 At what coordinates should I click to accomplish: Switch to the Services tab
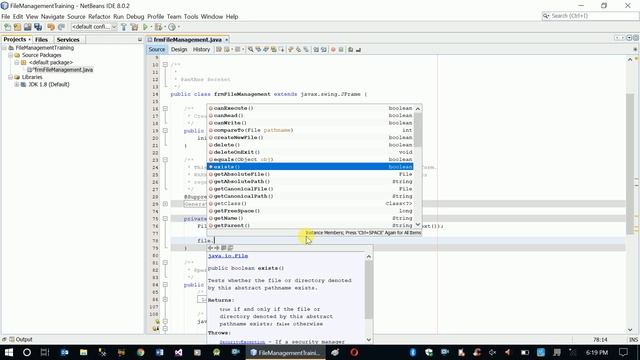click(68, 40)
